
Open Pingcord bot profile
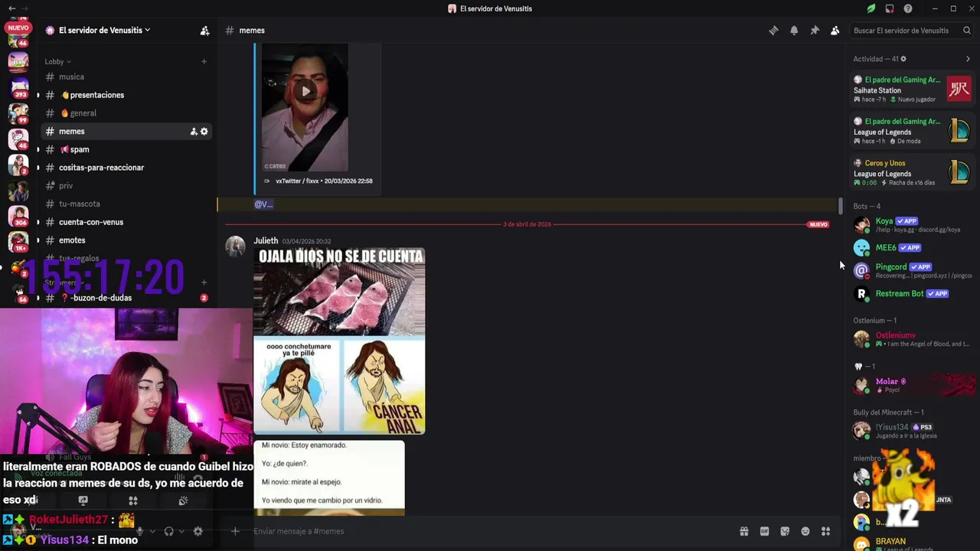tap(912, 271)
